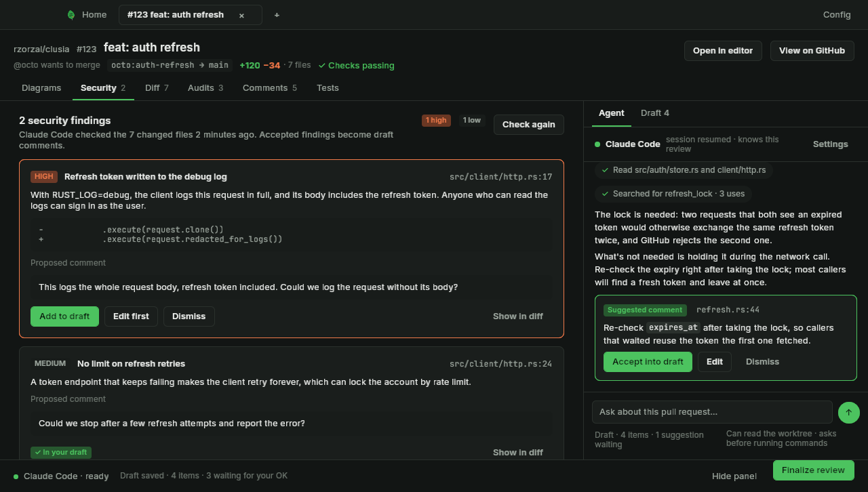The image size is (868, 492).
Task: Click the proposed comment about logging request body
Action: (x=292, y=287)
